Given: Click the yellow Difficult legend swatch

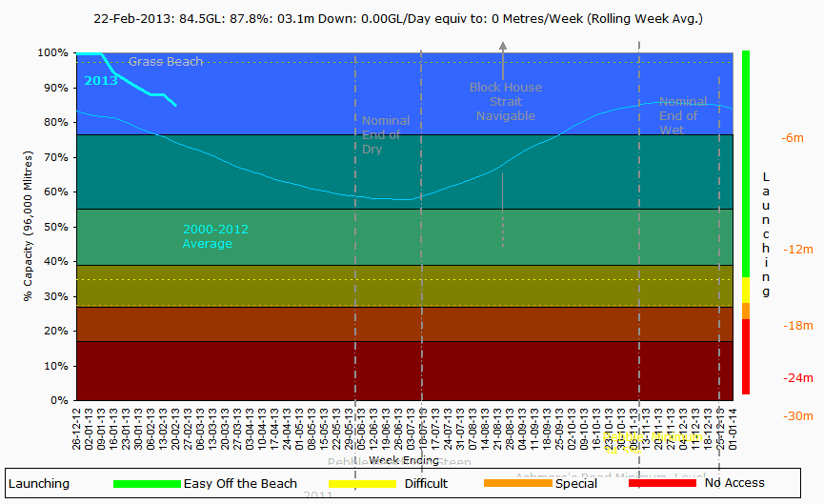Looking at the screenshot, I should pyautogui.click(x=361, y=483).
